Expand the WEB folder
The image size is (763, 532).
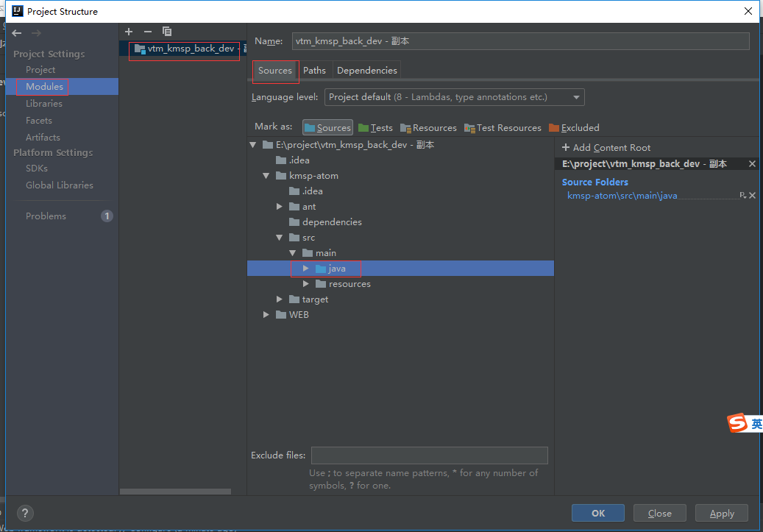(266, 314)
